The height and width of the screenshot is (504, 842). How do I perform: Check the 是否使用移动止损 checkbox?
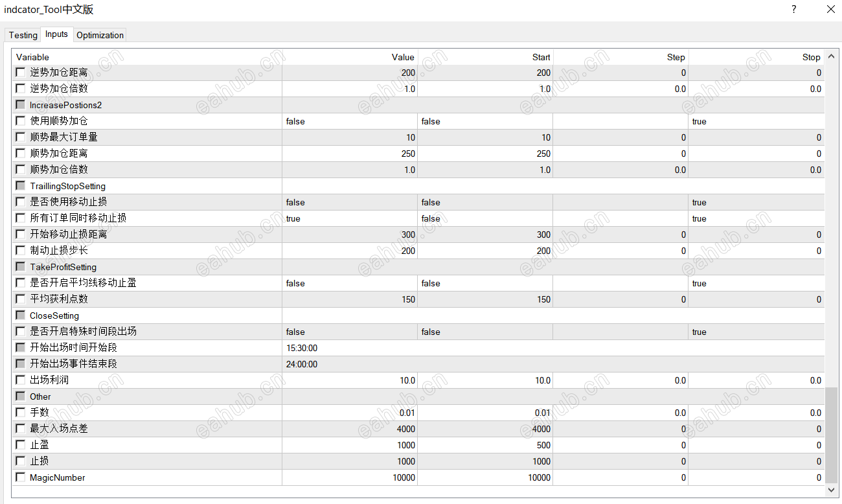(x=21, y=202)
